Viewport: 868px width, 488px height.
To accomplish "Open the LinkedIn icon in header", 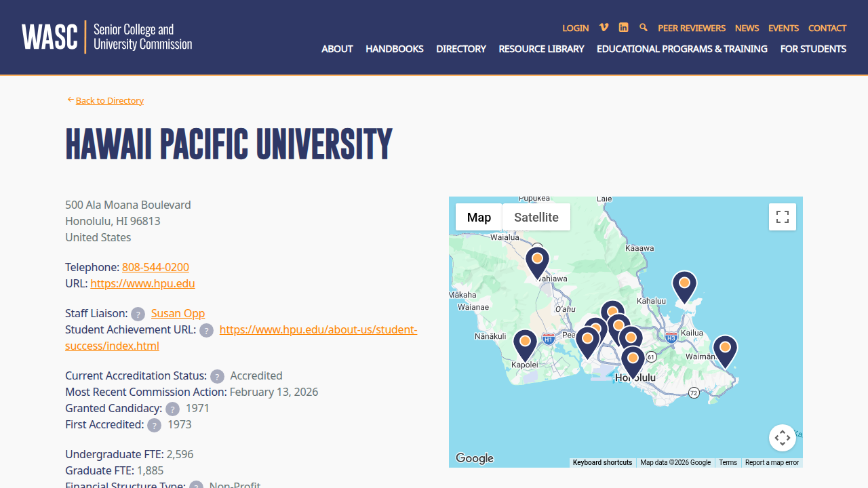I will [623, 28].
